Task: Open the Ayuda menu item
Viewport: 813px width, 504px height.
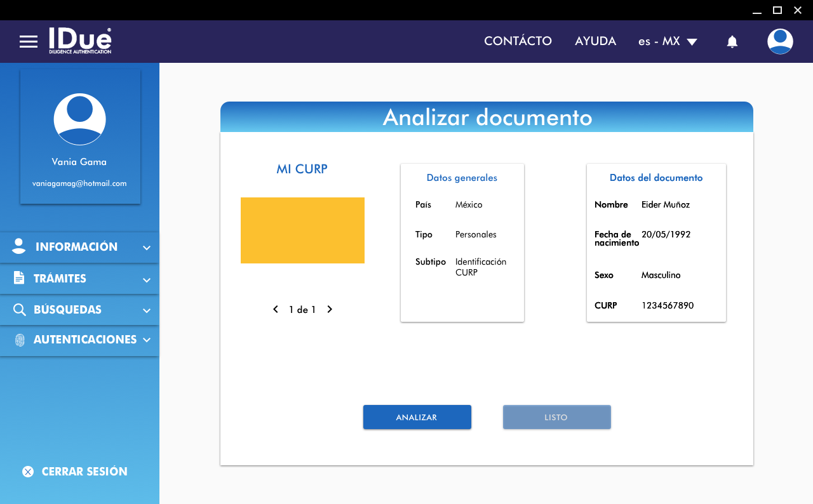Action: click(595, 41)
